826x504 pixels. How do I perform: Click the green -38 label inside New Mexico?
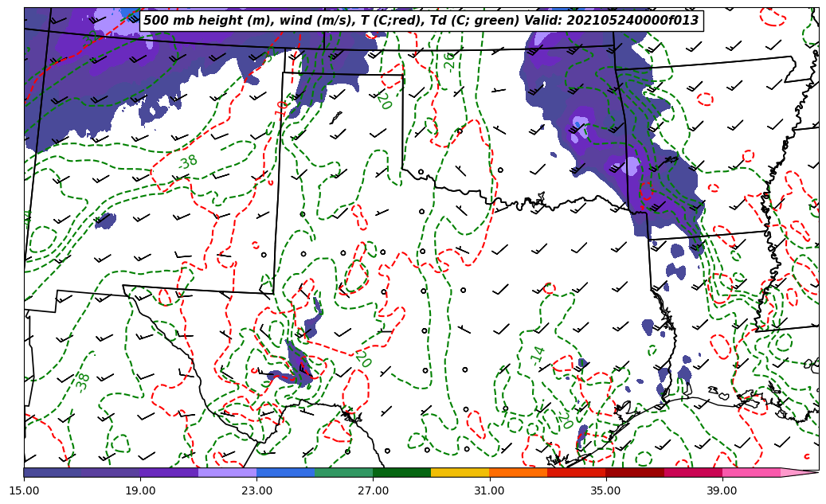tap(187, 162)
